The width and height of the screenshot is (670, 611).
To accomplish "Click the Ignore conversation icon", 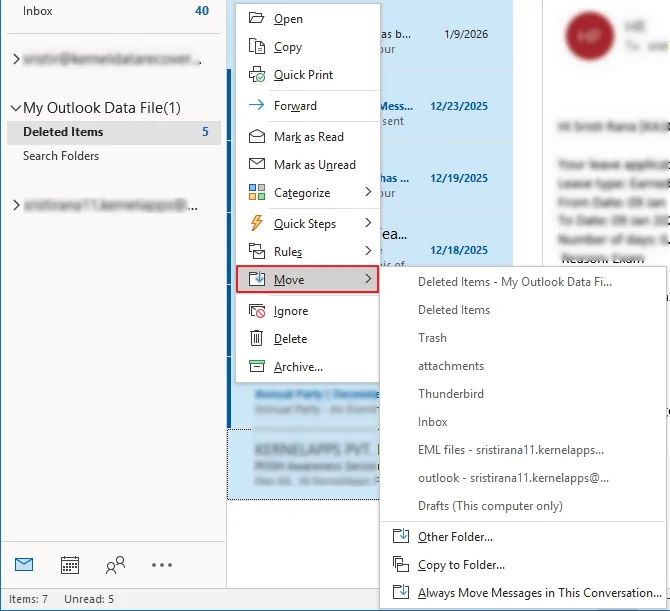I will coord(256,311).
